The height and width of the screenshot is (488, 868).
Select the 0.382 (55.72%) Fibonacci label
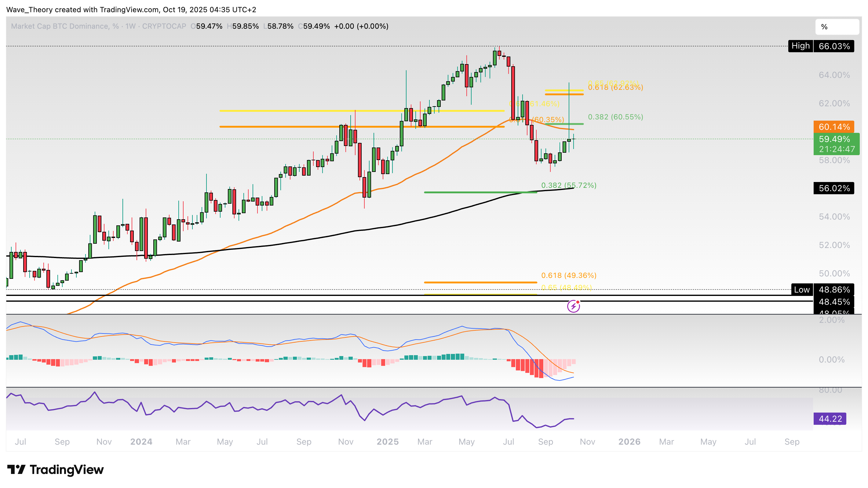pyautogui.click(x=568, y=185)
